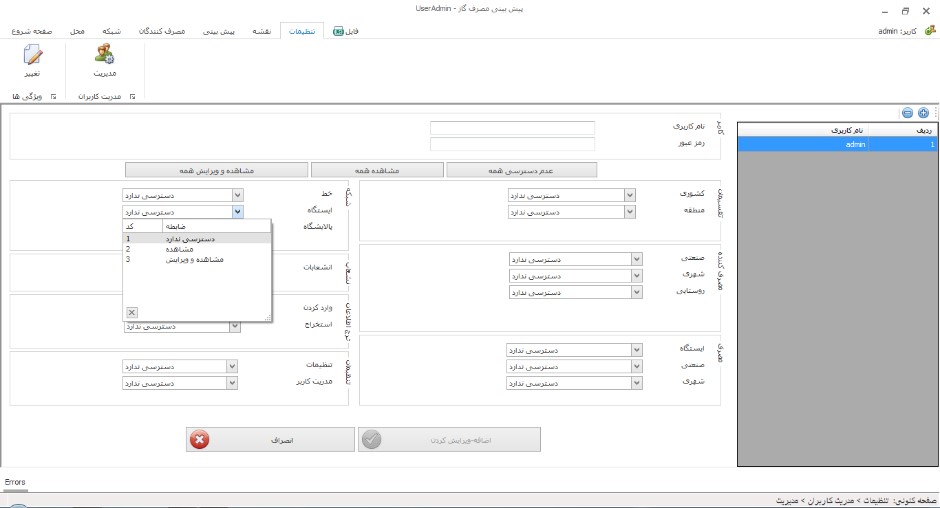This screenshot has height=508, width=940.
Task: Click the انصراف cancel button
Action: click(270, 440)
